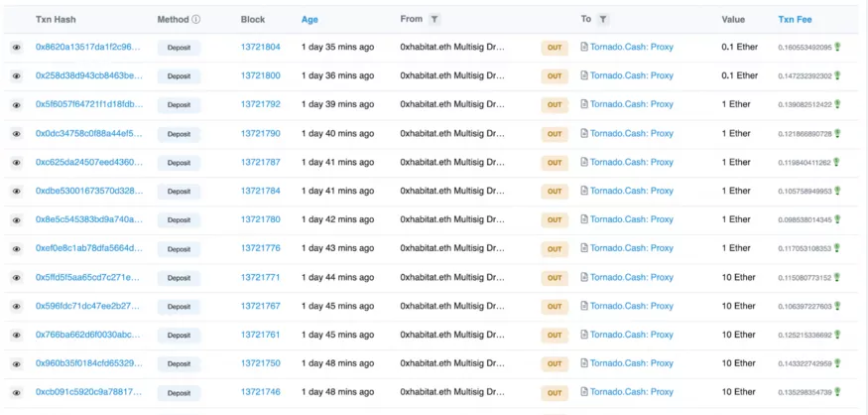Viewport: 868px width, 415px height.
Task: Click eye icon beside 0x5f6057f64721f1d18fdb
Action: pos(17,105)
